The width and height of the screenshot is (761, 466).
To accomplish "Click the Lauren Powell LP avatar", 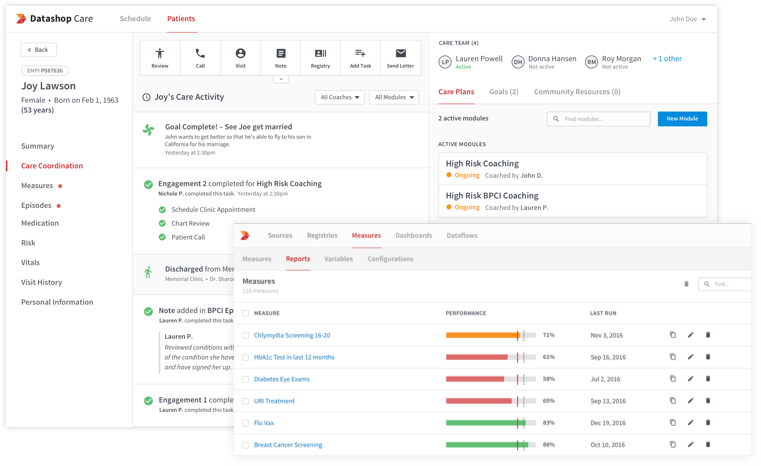I will (445, 62).
